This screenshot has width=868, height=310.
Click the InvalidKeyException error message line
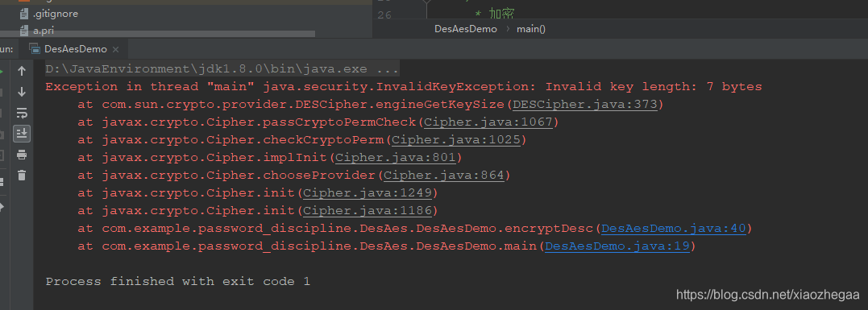[x=404, y=87]
